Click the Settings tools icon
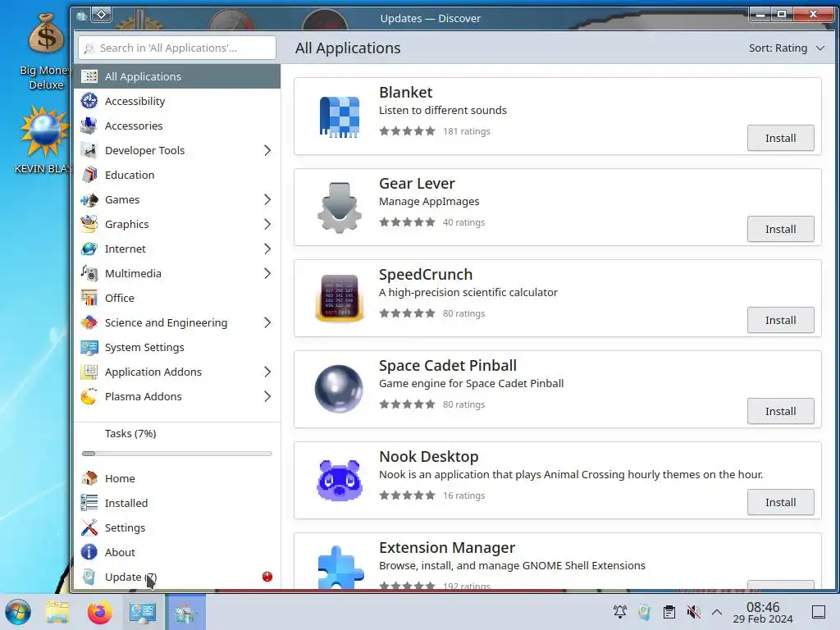The width and height of the screenshot is (840, 630). click(89, 527)
